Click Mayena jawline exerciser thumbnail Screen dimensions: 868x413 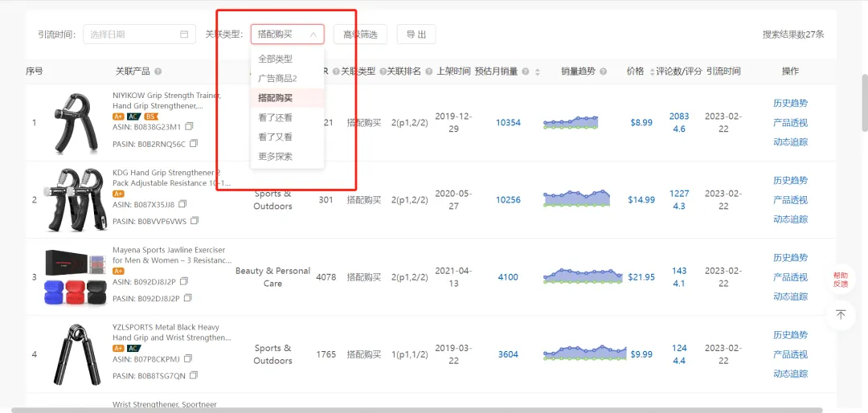[x=76, y=277]
